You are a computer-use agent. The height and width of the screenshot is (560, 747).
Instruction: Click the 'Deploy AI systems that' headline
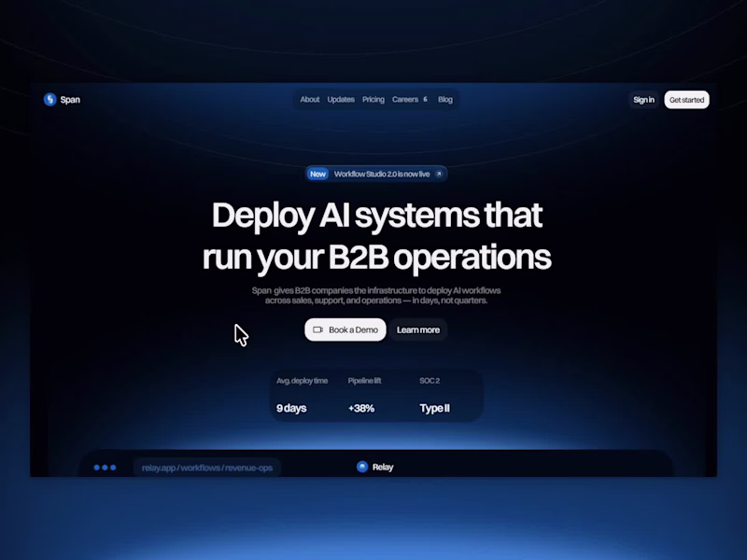tap(377, 216)
